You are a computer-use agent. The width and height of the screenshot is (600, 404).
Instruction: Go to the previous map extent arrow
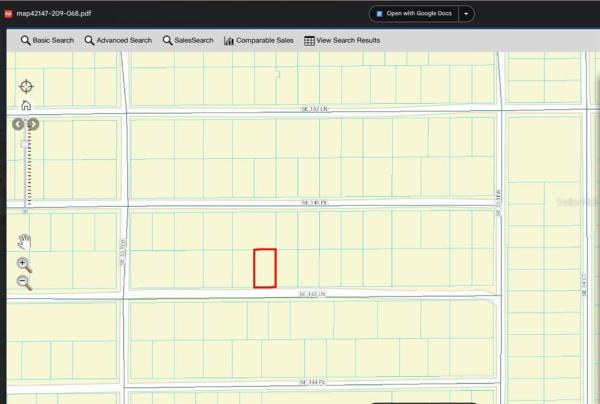(x=17, y=124)
